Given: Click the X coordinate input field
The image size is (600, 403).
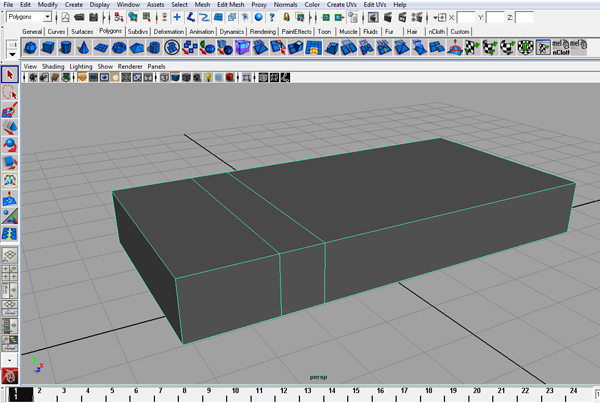Looking at the screenshot, I should pyautogui.click(x=466, y=18).
